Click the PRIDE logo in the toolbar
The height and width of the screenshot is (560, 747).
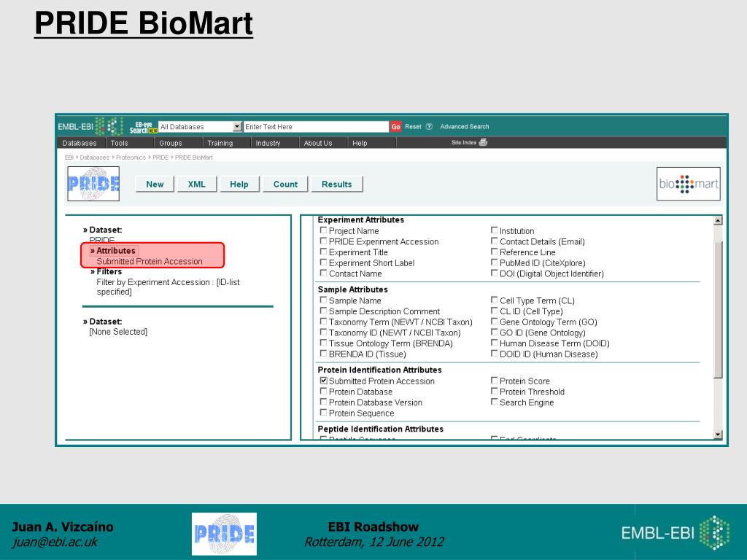(93, 184)
